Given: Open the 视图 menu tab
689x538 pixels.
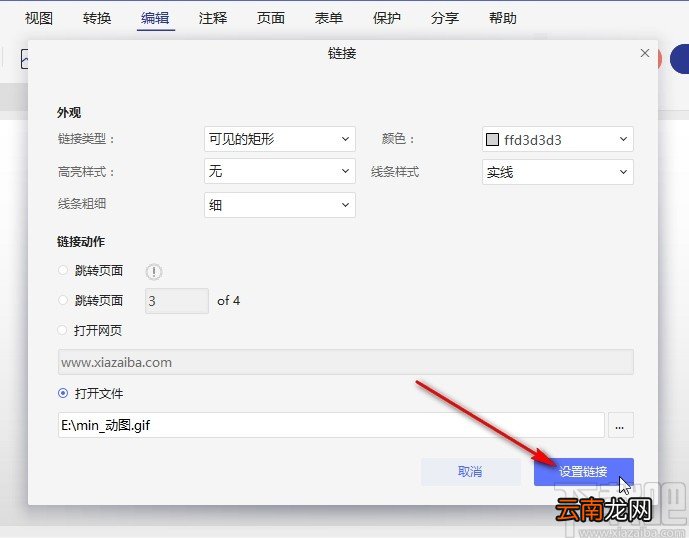Looking at the screenshot, I should (39, 18).
